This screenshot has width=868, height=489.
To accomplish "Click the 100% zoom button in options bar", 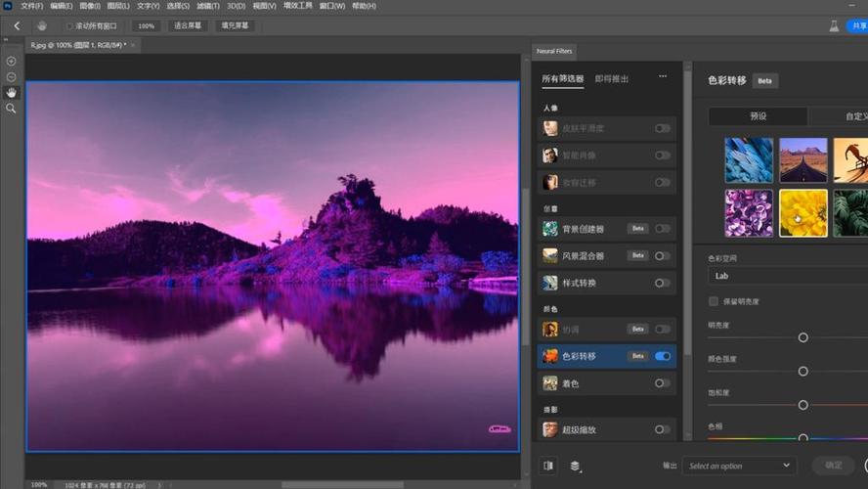I will click(147, 26).
